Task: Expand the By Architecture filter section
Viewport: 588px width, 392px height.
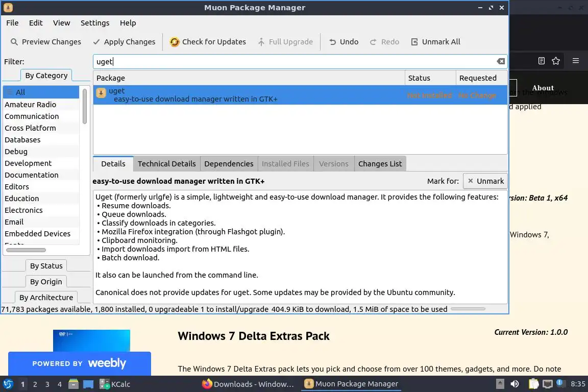Action: [46, 297]
